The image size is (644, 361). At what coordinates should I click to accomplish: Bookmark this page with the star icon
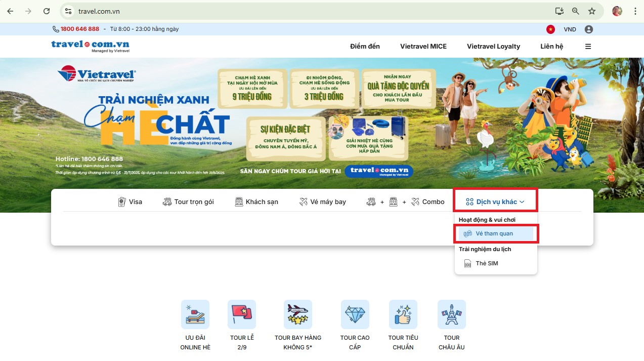(591, 11)
